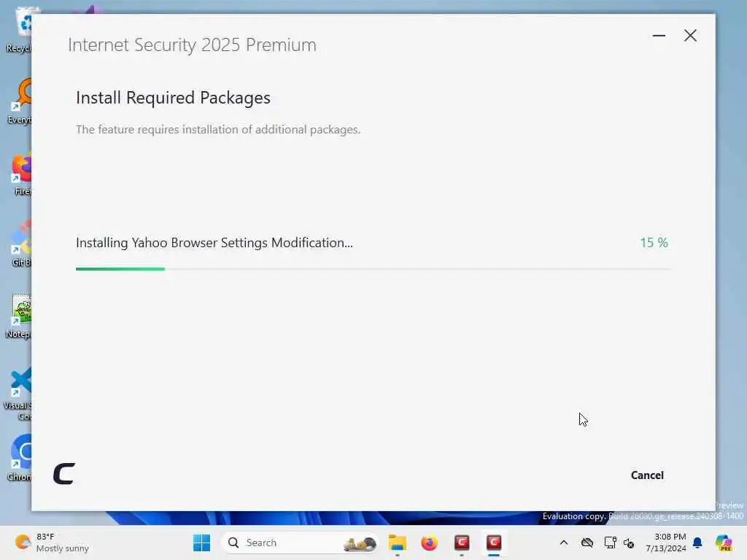747x560 pixels.
Task: Open File Explorer from the taskbar
Action: (x=398, y=542)
